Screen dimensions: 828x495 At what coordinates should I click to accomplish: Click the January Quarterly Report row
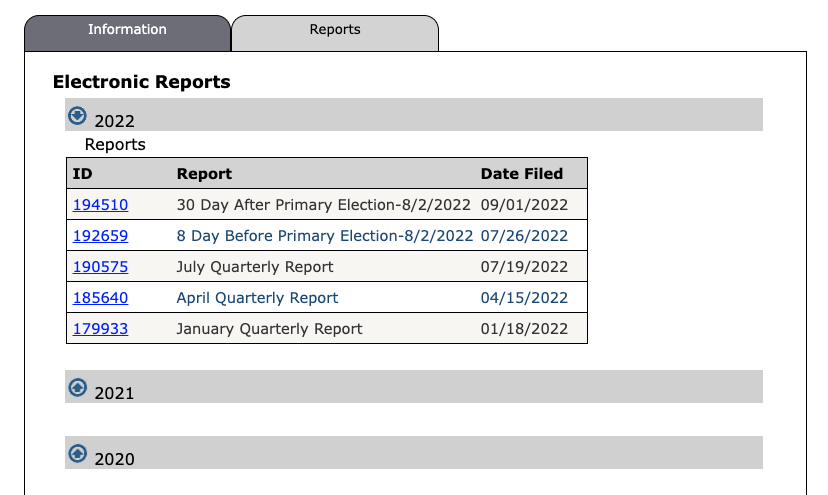[269, 328]
